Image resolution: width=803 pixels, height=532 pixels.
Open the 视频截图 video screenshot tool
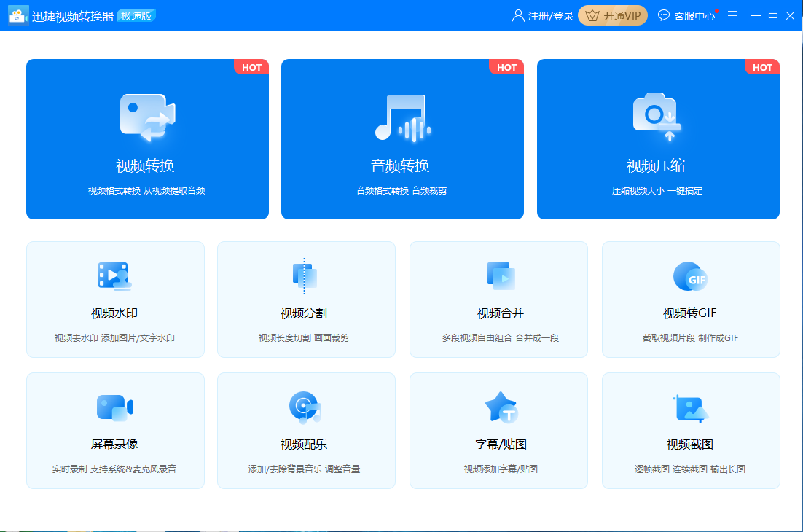click(x=690, y=430)
